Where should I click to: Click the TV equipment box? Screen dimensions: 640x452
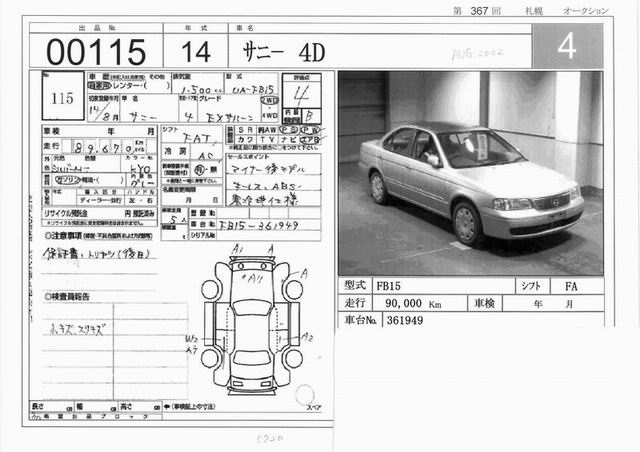267,140
